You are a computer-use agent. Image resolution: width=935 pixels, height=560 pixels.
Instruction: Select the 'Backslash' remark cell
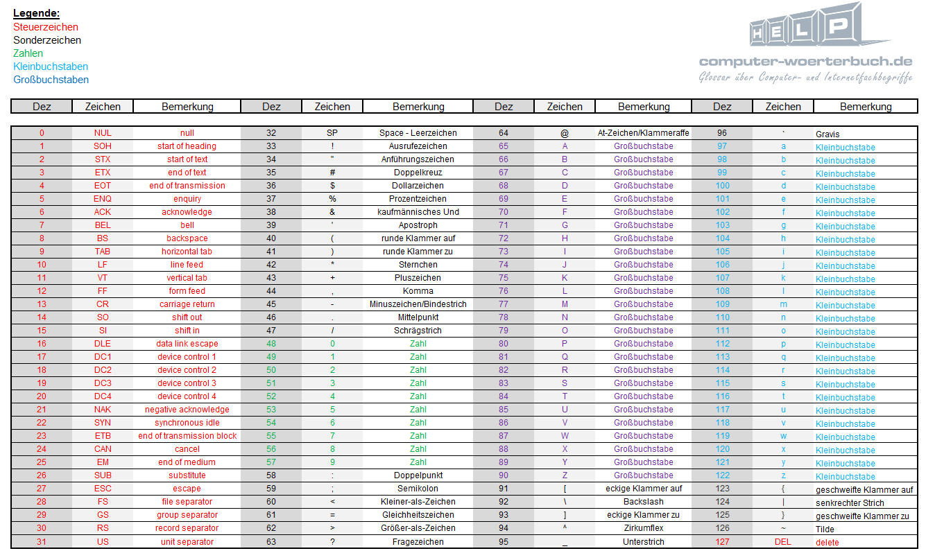coord(644,502)
